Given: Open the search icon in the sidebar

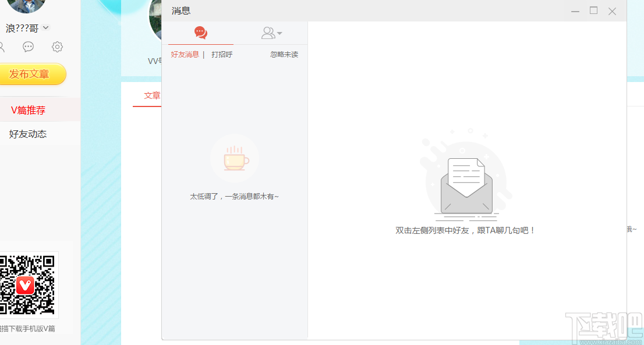Looking at the screenshot, I should pos(2,47).
